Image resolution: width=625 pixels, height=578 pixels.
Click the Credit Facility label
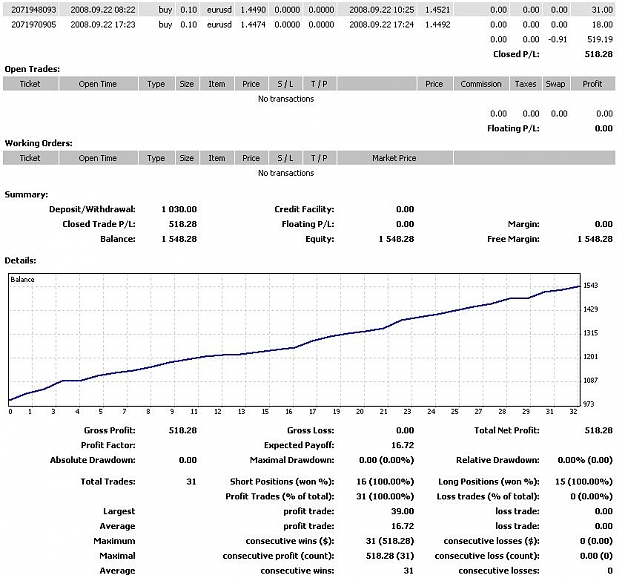[304, 209]
